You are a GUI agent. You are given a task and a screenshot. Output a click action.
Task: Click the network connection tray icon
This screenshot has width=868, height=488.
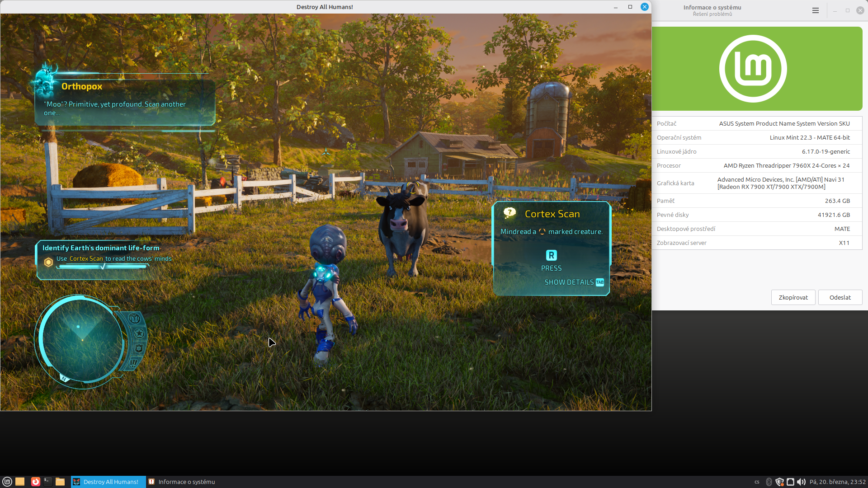(x=790, y=482)
